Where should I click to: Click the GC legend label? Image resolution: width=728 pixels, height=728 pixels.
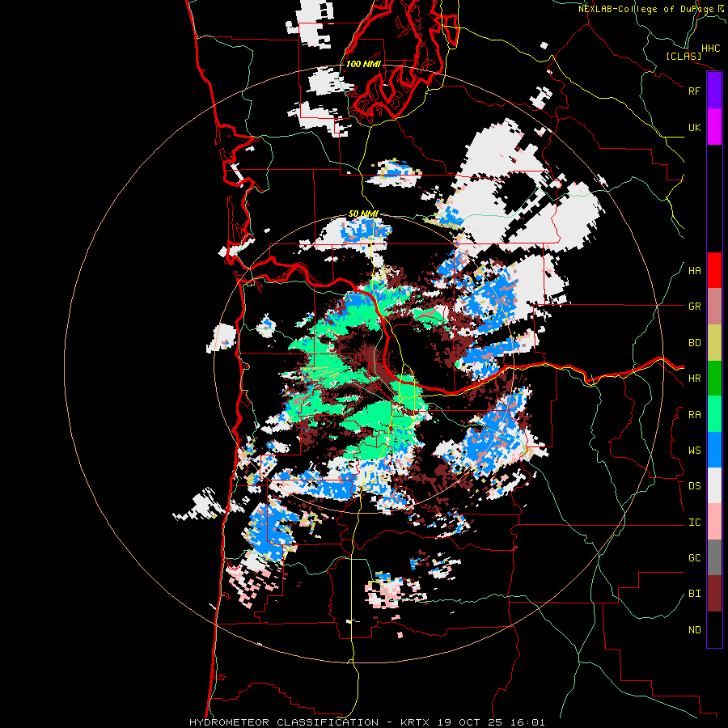coord(694,558)
